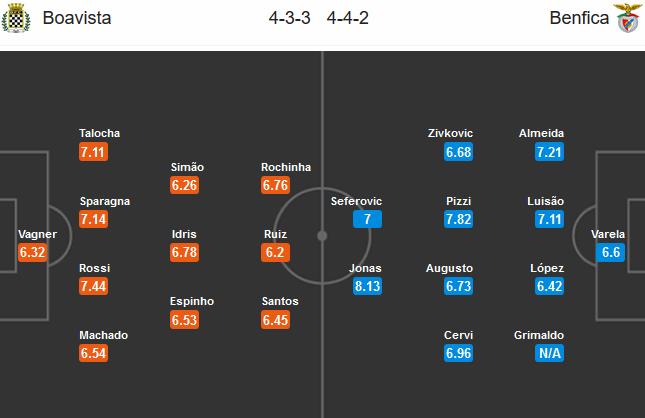Image resolution: width=645 pixels, height=418 pixels.
Task: Select Jonas's 8.13 rating badge
Action: click(367, 286)
